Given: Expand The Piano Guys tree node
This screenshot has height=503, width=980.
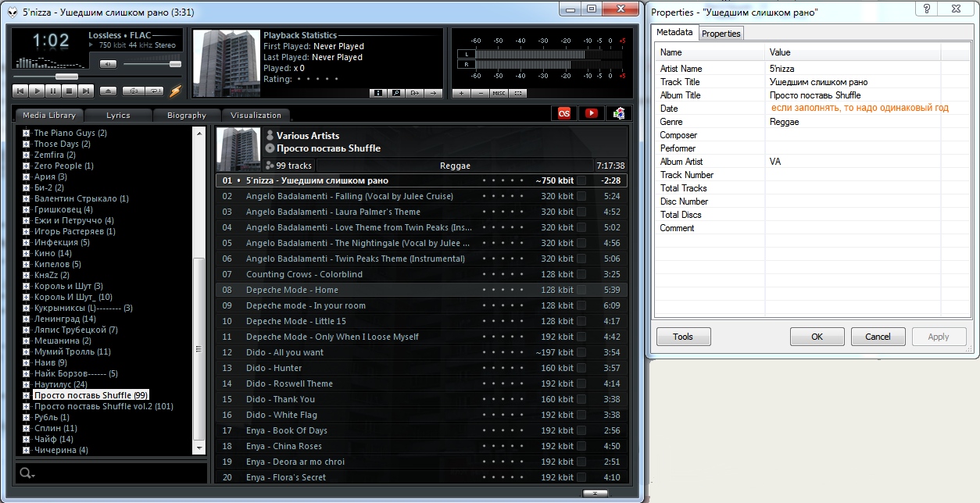Looking at the screenshot, I should [x=26, y=133].
